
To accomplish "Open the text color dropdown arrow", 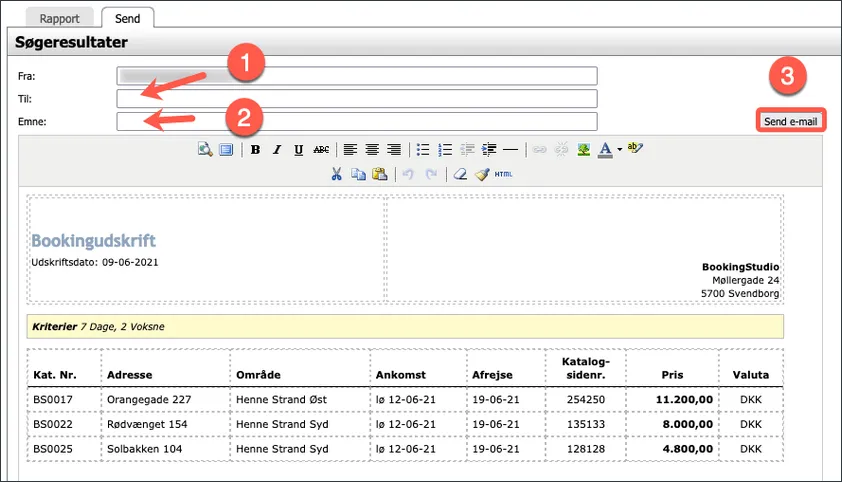I will 619,150.
